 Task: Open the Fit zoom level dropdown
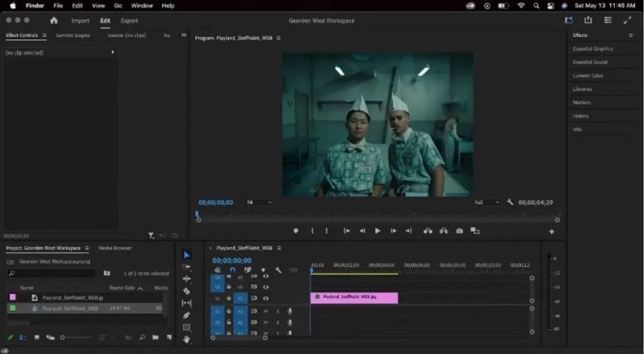(259, 202)
